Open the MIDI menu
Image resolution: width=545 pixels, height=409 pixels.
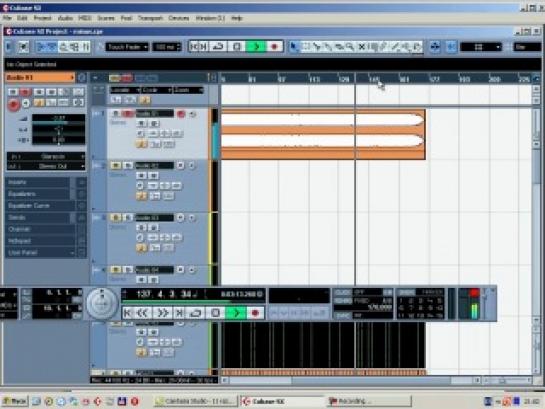[x=85, y=18]
